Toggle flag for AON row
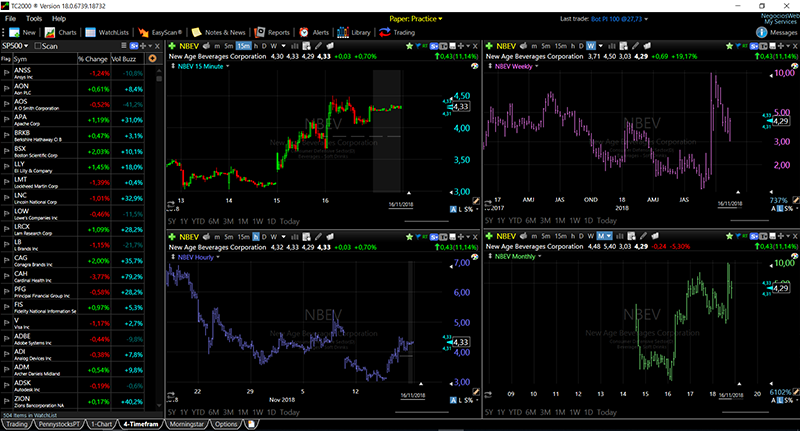Image resolution: width=800 pixels, height=431 pixels. 6,89
